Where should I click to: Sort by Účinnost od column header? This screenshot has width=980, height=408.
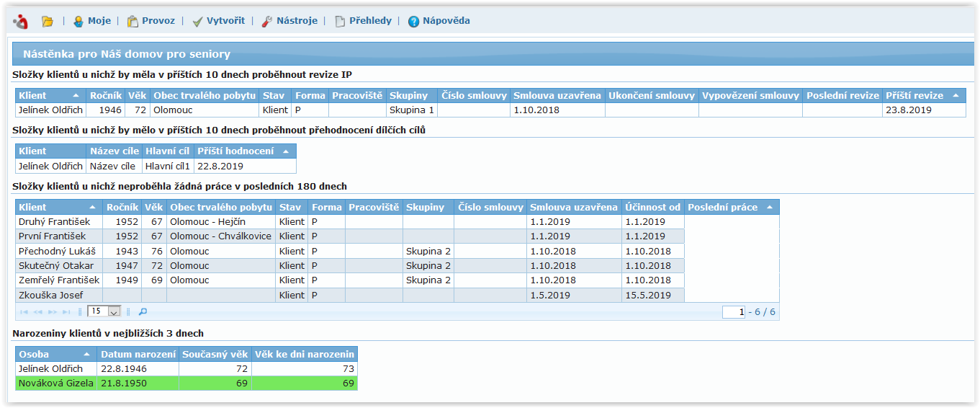[x=653, y=207]
